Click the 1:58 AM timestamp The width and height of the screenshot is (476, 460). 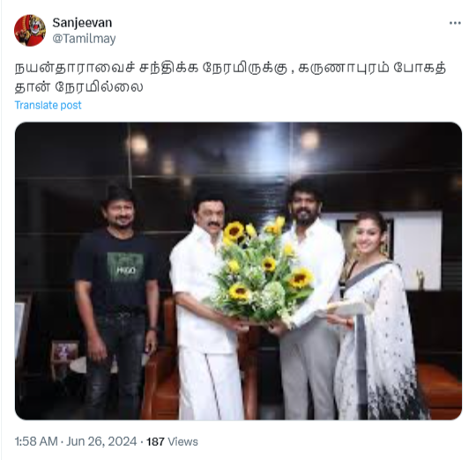36,441
